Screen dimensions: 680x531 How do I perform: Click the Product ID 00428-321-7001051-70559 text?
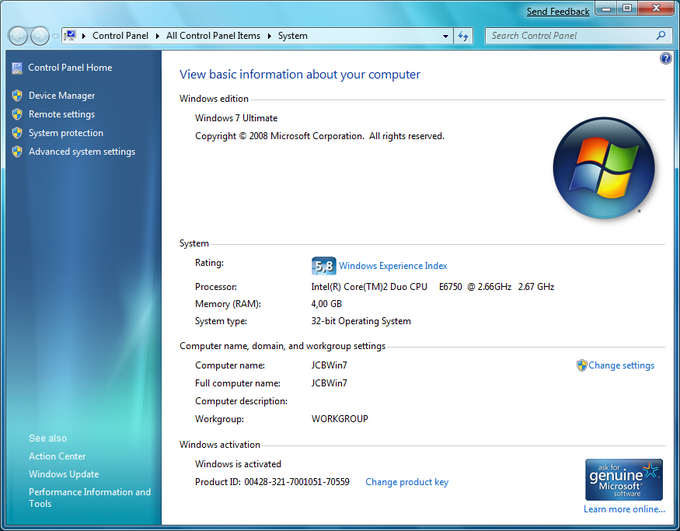point(272,482)
